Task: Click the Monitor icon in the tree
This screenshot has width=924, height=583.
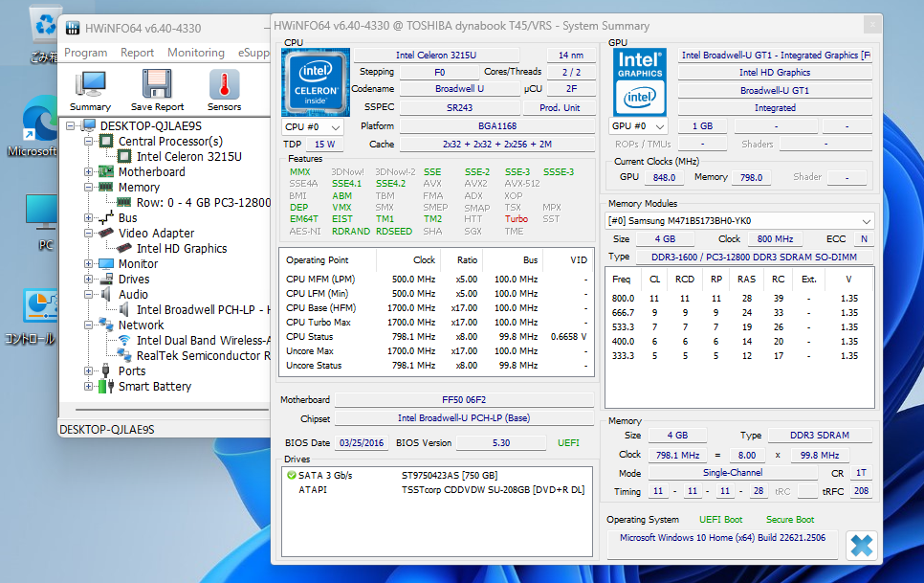Action: coord(106,263)
